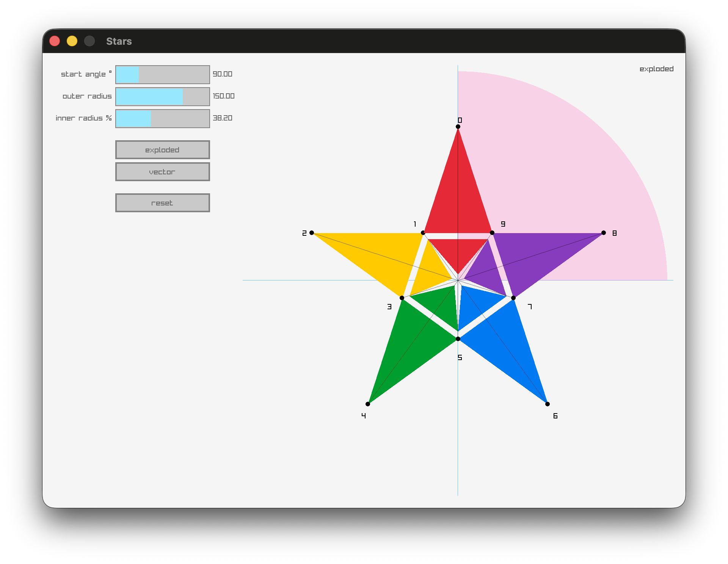Toggle the exploded button
This screenshot has height=564, width=728.
click(x=162, y=150)
